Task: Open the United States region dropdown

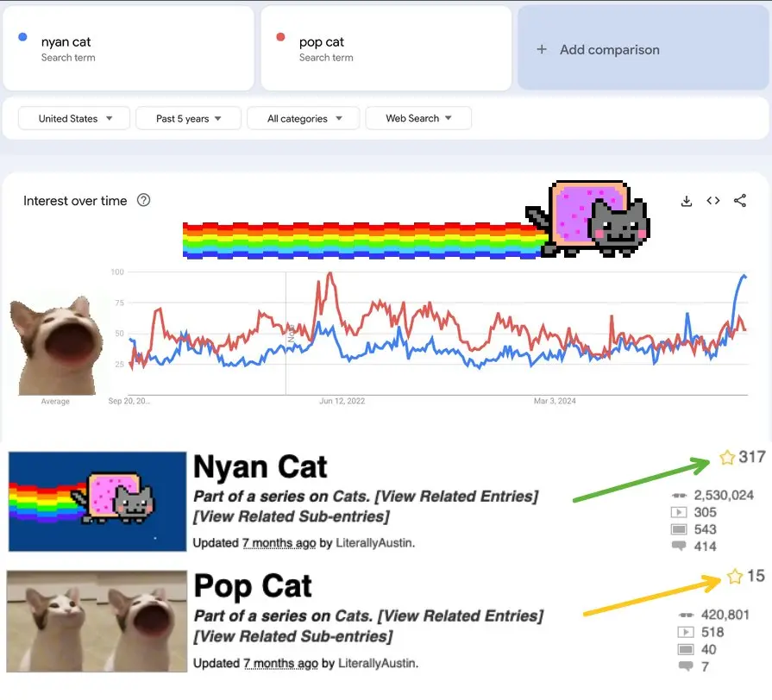Action: pos(74,119)
